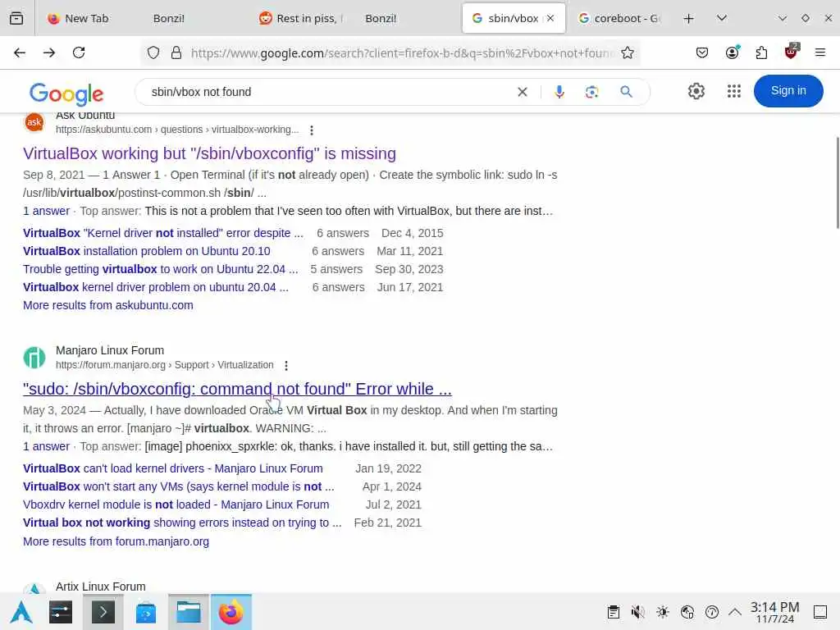This screenshot has height=630, width=840.
Task: Open Virtualbox kernel driver problem ubuntu 20.04
Action: point(156,287)
